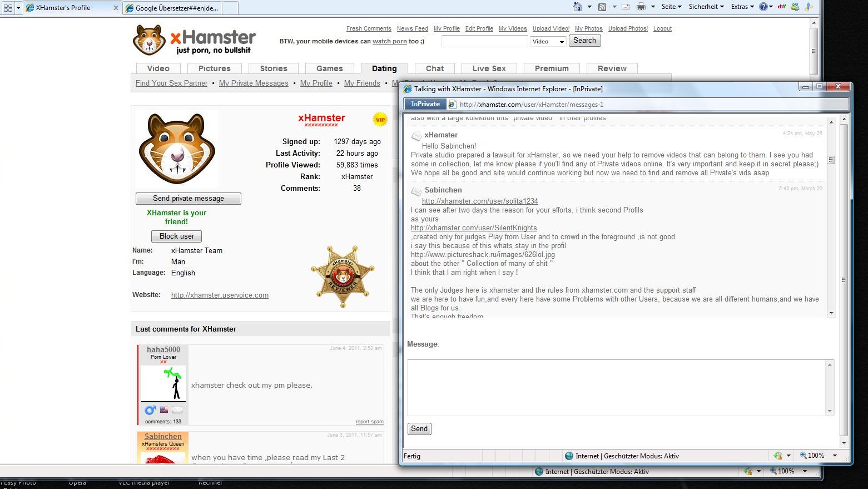Screen dimensions: 868x489
Task: Open the Pictures site tab
Action: 215,68
